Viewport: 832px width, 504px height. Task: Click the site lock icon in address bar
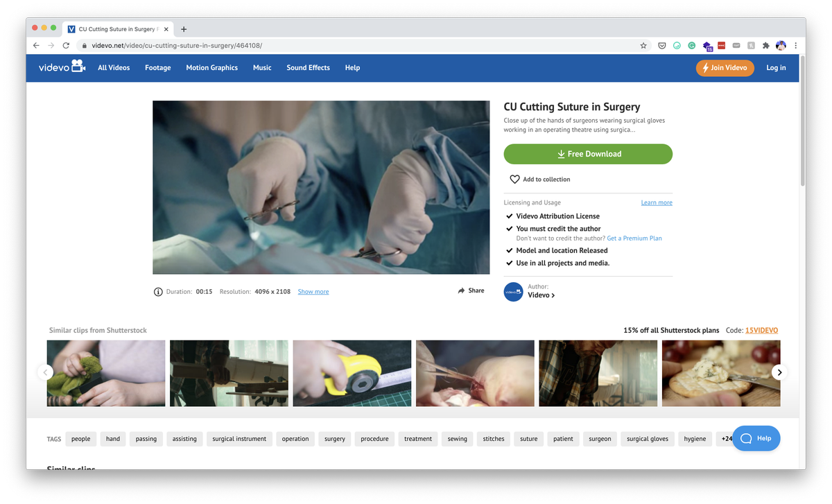pyautogui.click(x=84, y=46)
